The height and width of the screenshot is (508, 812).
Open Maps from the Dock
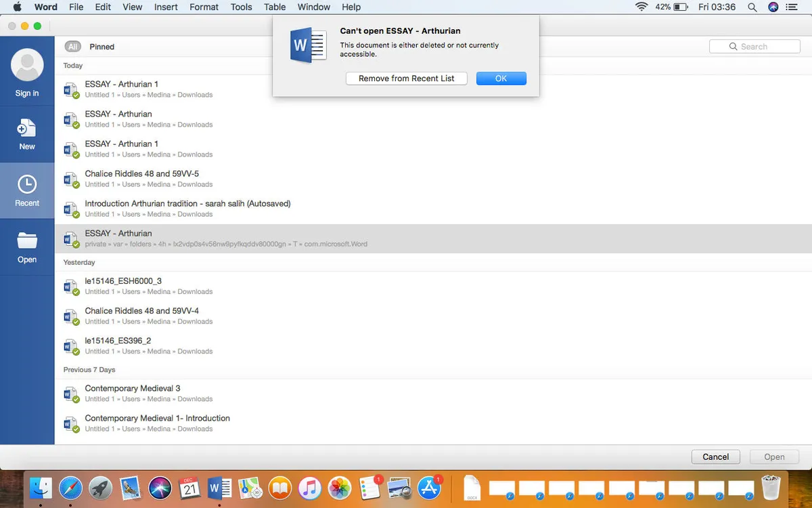click(250, 488)
